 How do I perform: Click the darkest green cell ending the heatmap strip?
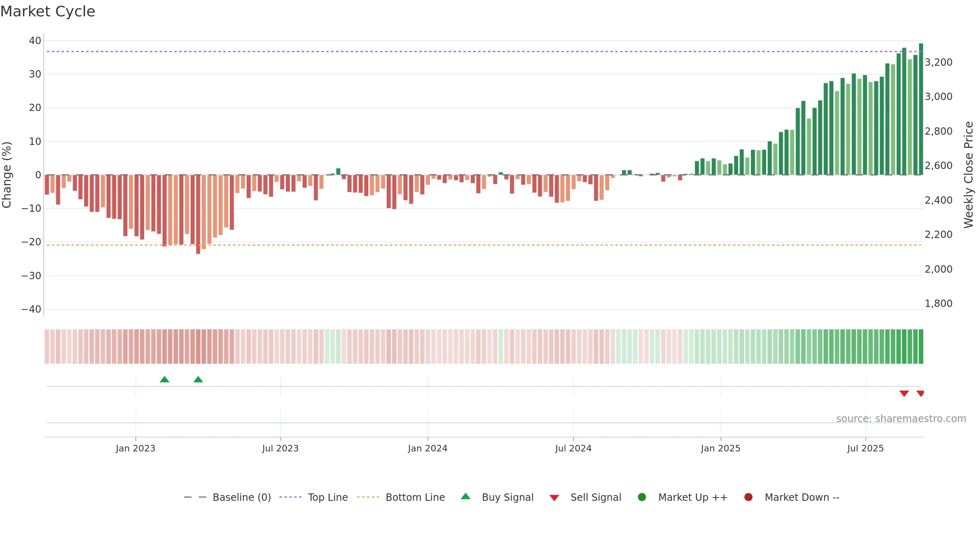coord(921,347)
